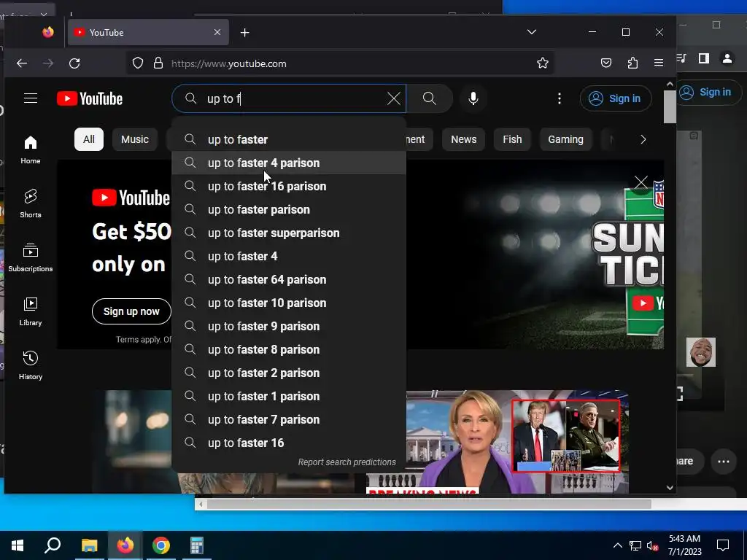
Task: Select the News filter chip
Action: point(463,139)
